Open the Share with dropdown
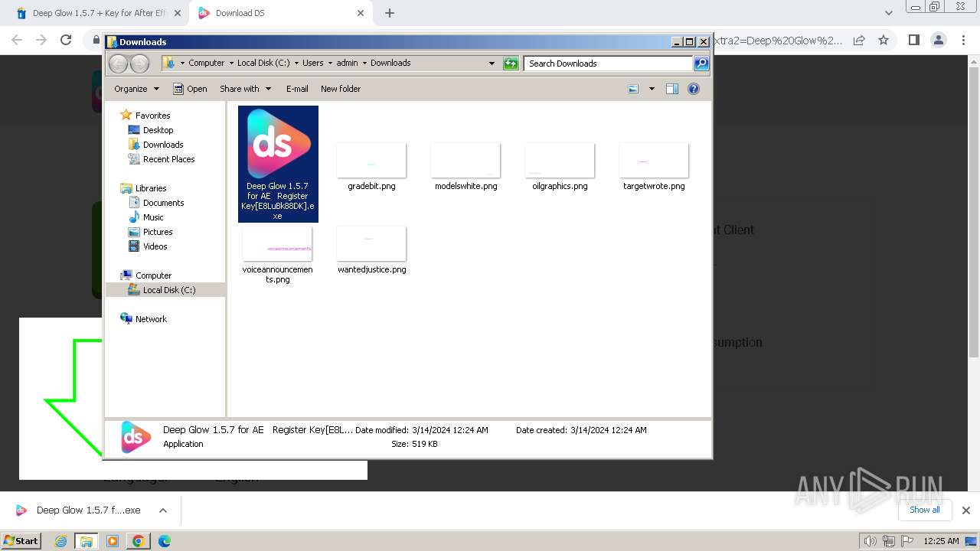980x551 pixels. [245, 89]
